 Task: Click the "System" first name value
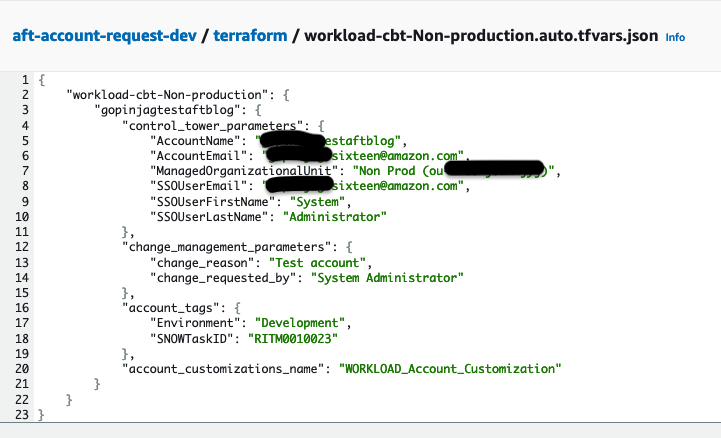(x=317, y=202)
